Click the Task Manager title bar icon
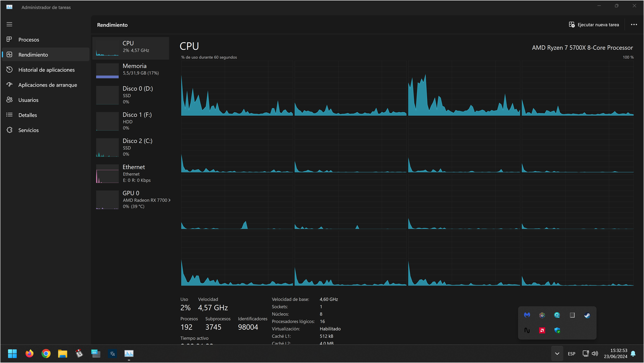This screenshot has width=644, height=363. 9,7
